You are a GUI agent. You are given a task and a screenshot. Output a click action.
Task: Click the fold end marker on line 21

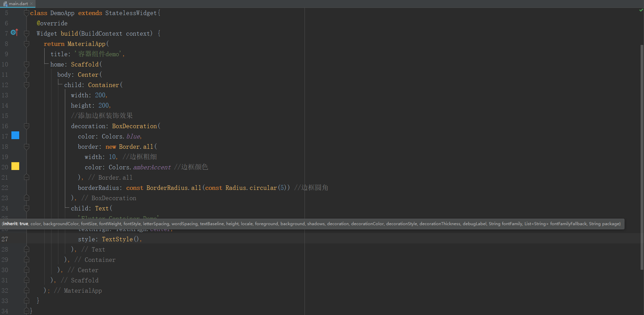[26, 177]
